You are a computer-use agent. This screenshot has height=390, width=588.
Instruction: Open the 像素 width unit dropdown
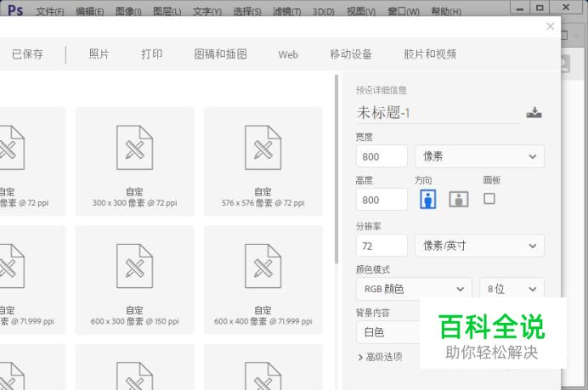tap(479, 156)
